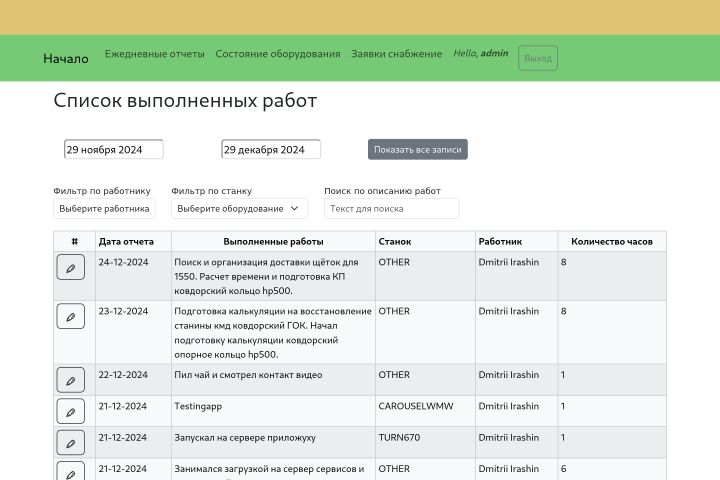Edit the 23-12-2024 report row
Viewport: 720px width, 480px height.
pos(70,316)
